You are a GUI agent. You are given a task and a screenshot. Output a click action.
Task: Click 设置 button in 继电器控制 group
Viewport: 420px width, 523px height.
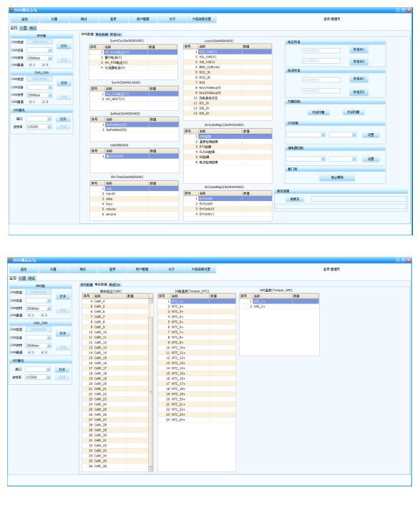pyautogui.click(x=371, y=159)
